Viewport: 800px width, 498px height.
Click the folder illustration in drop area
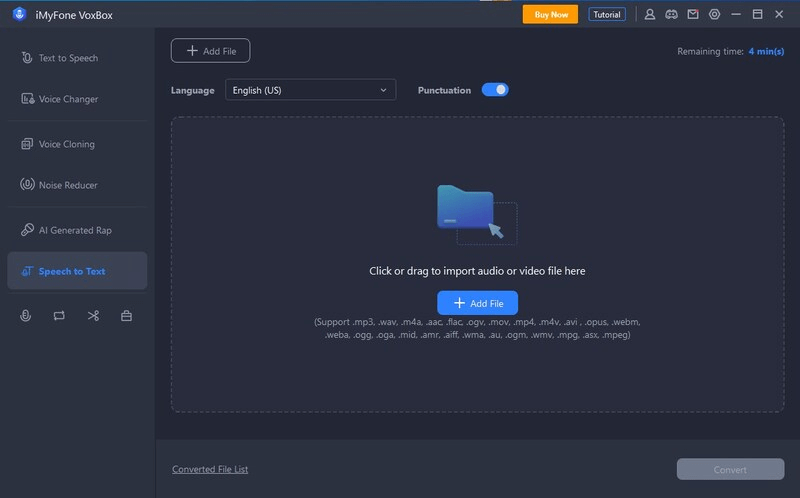tap(477, 214)
